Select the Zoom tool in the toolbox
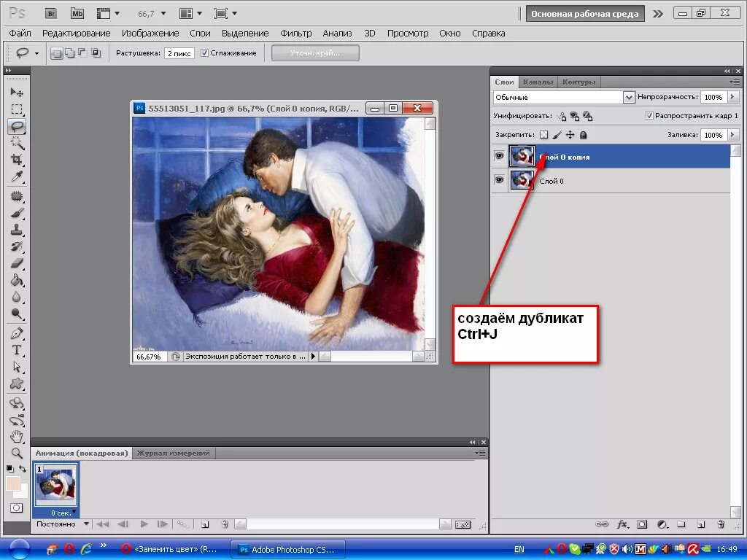This screenshot has width=747, height=560. [17, 453]
